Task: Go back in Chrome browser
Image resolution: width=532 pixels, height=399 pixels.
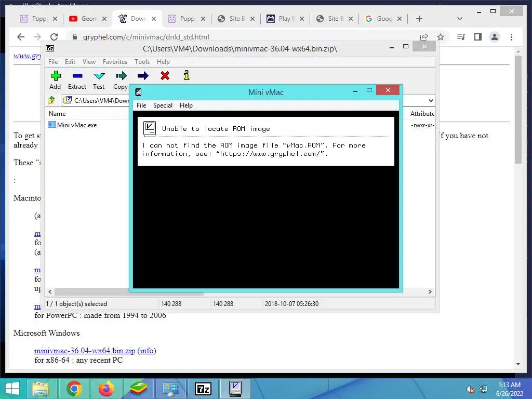Action: 21,37
